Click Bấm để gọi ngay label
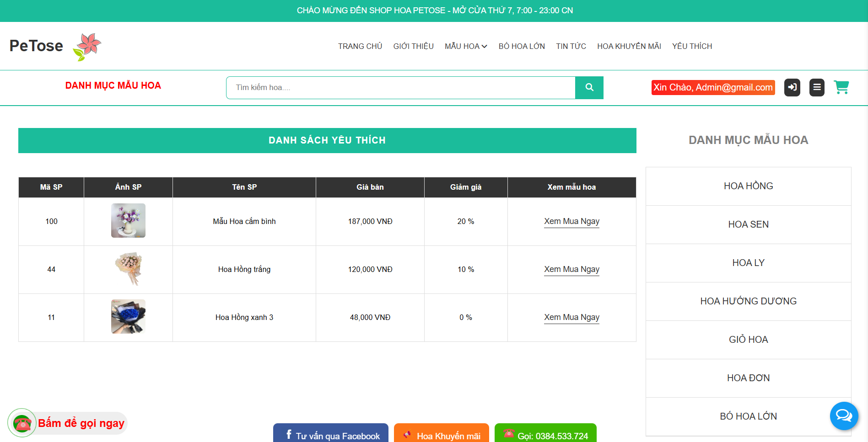The height and width of the screenshot is (442, 868). (x=81, y=423)
